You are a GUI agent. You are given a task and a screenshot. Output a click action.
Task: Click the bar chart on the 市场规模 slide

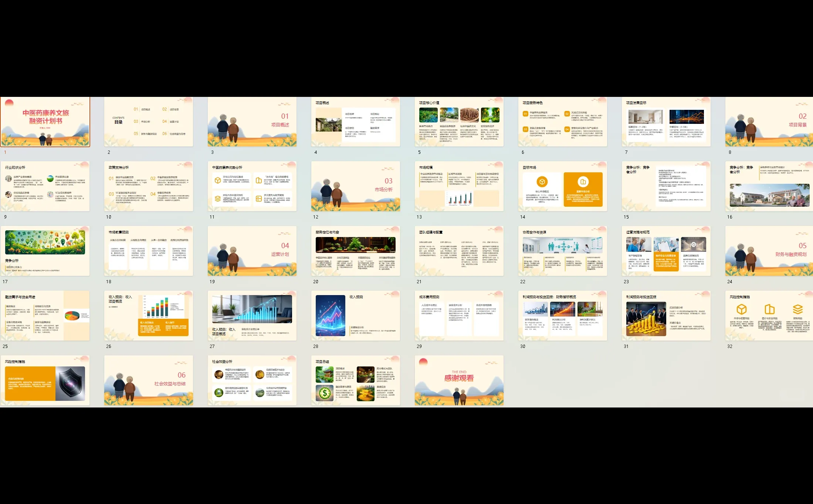460,199
